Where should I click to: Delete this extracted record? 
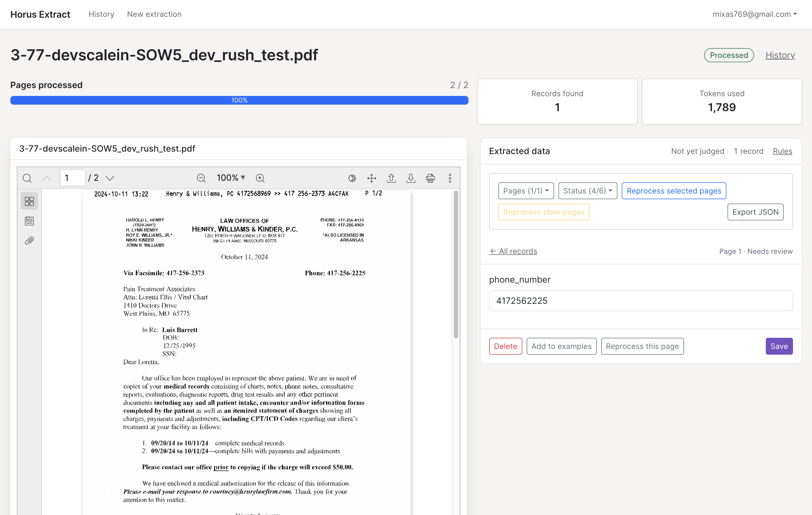pyautogui.click(x=505, y=347)
